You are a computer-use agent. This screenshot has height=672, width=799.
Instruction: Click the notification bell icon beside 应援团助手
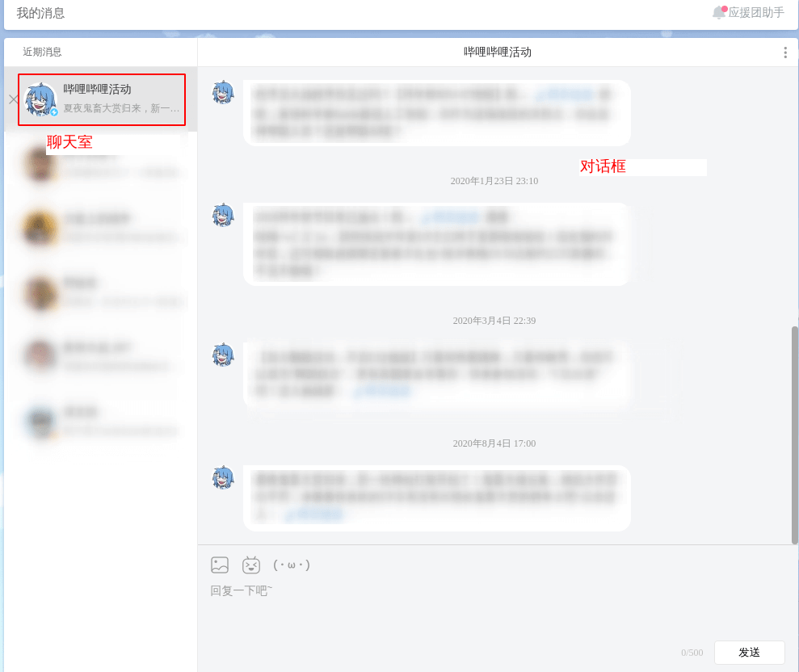click(x=718, y=13)
